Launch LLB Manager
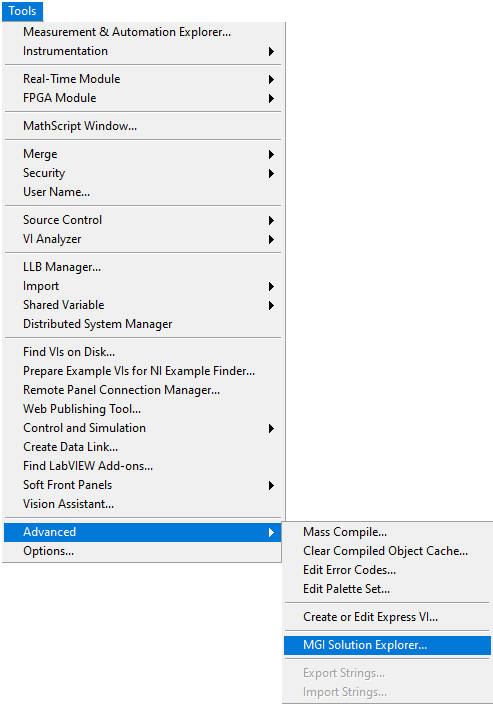The image size is (493, 705). (x=142, y=267)
